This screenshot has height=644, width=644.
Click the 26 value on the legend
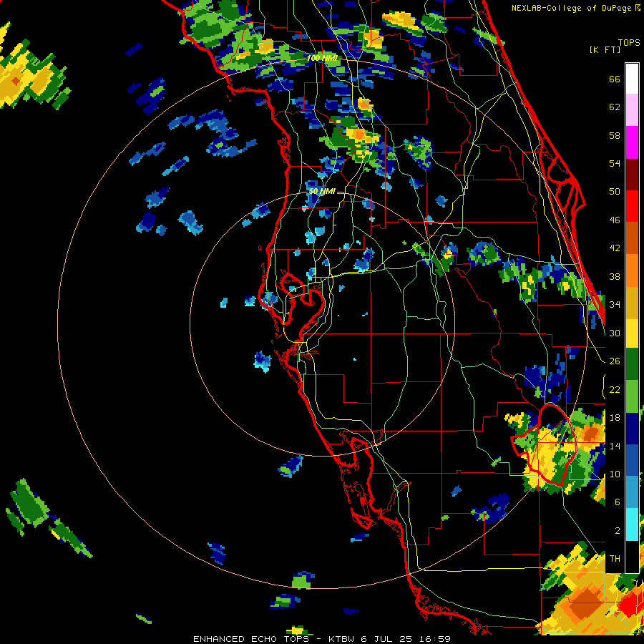pyautogui.click(x=615, y=361)
